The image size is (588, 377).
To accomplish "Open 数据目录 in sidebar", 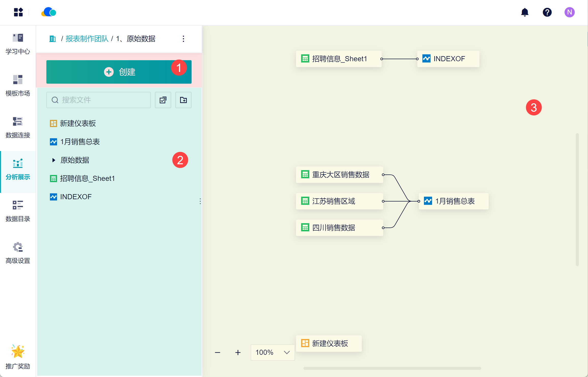I will [x=18, y=211].
